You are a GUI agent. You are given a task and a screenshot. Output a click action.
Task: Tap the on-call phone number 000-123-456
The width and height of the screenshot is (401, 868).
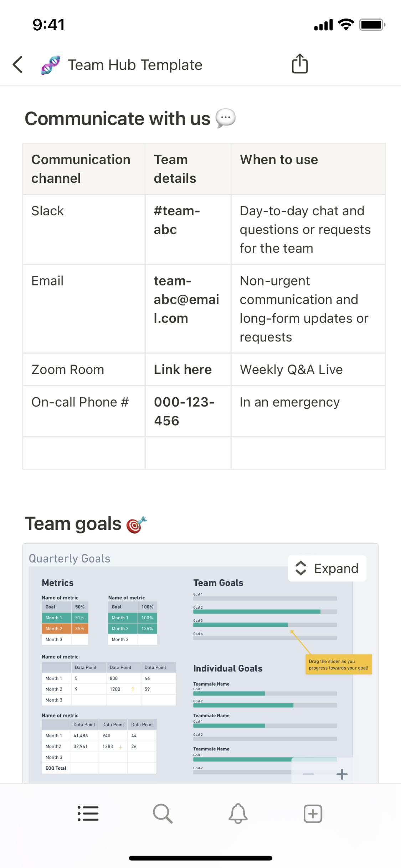(x=184, y=411)
